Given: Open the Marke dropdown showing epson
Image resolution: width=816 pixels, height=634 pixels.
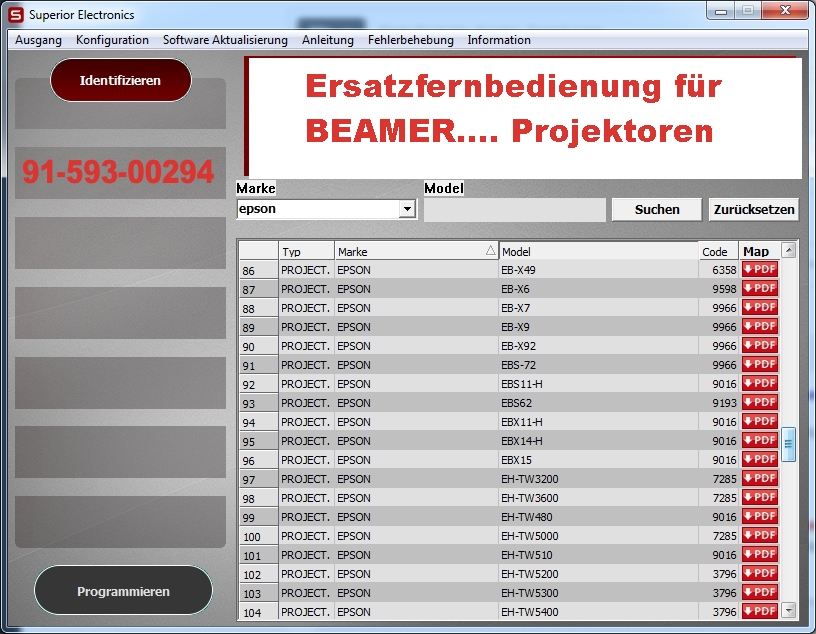Looking at the screenshot, I should coord(406,210).
